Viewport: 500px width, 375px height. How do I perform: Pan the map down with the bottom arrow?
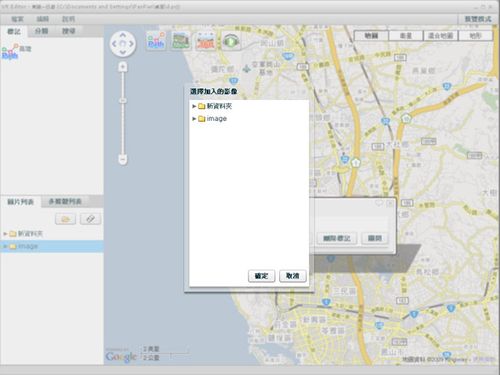click(x=123, y=52)
